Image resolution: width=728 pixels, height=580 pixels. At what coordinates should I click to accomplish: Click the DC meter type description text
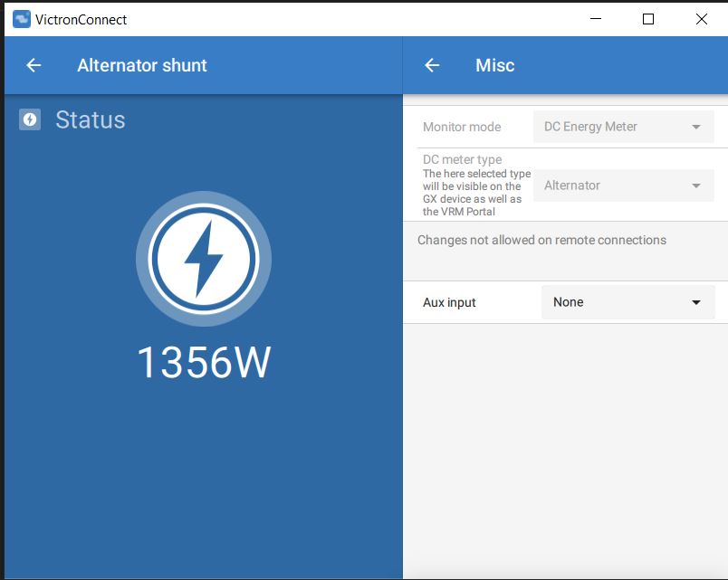tap(476, 192)
